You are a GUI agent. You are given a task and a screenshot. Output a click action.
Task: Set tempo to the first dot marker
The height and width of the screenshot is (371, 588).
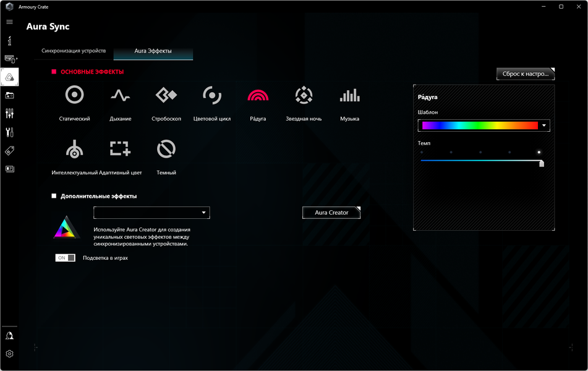coord(422,152)
